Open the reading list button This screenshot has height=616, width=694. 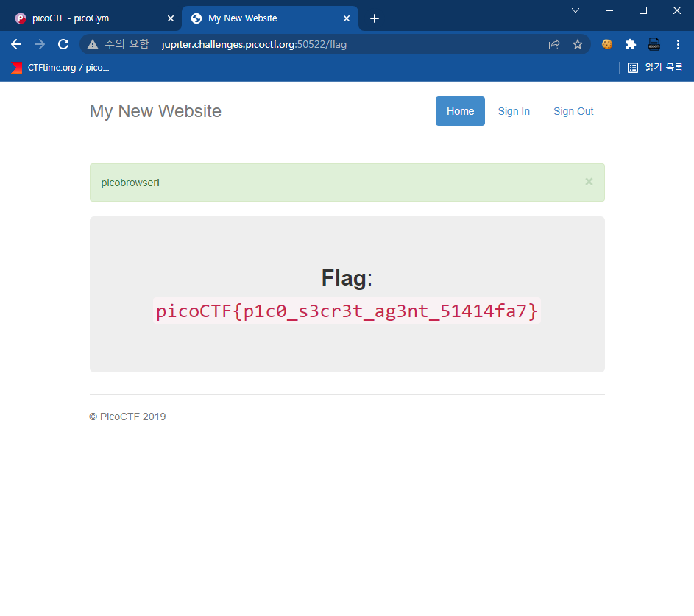click(656, 67)
